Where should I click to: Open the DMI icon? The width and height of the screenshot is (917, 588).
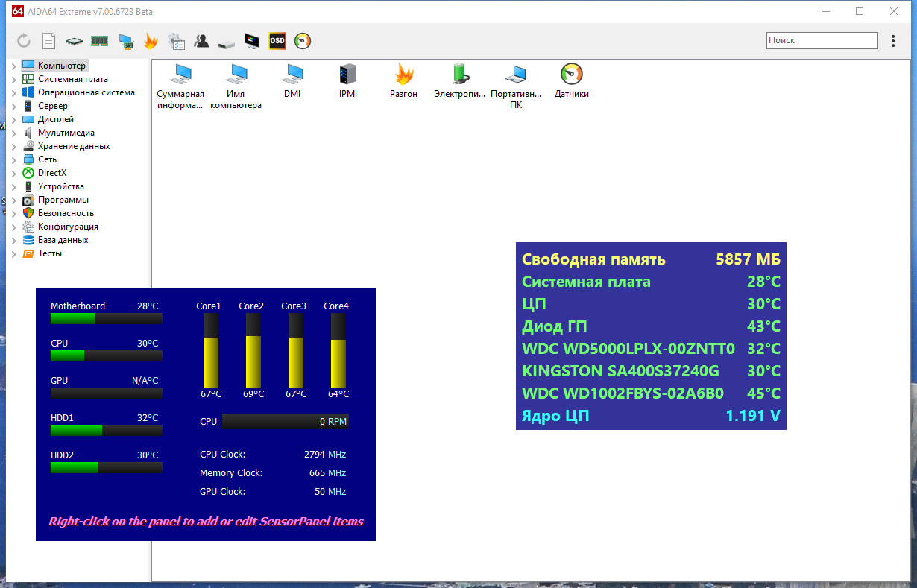point(292,81)
